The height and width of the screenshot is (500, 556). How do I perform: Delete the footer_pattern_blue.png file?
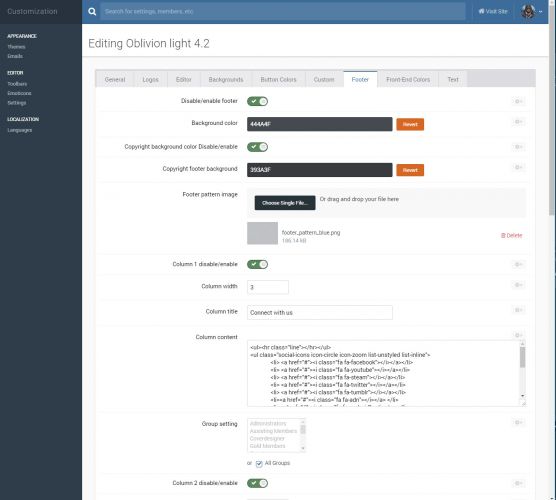(x=511, y=235)
